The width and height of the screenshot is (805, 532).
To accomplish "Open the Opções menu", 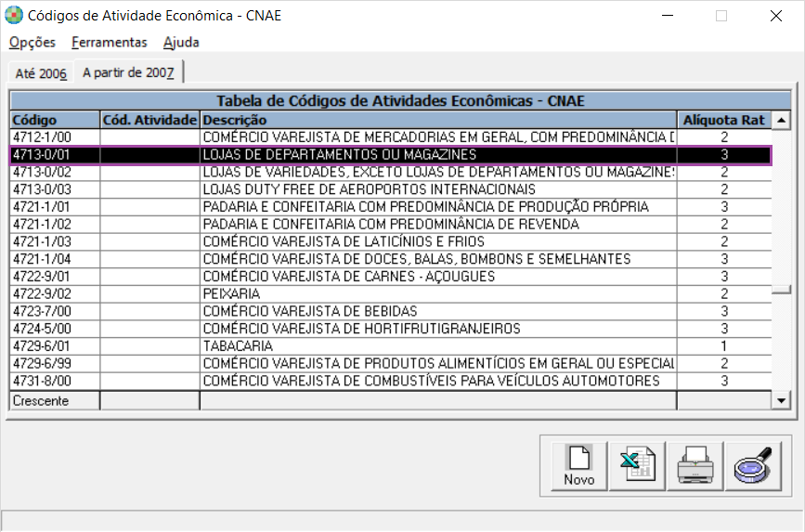I will coord(32,43).
